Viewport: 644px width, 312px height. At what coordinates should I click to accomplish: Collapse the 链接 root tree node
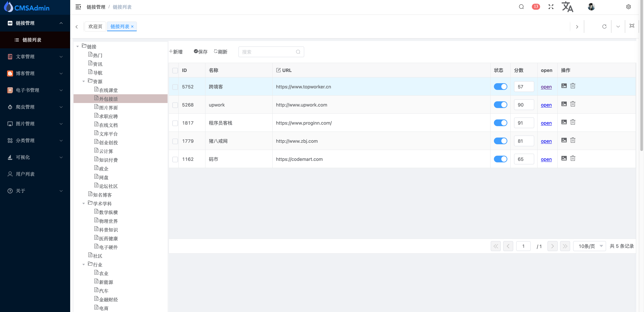[78, 46]
